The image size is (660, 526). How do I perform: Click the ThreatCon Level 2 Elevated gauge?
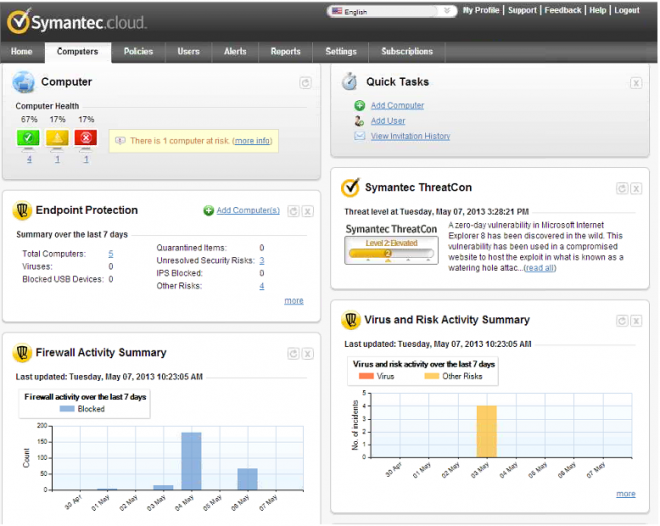tap(391, 250)
